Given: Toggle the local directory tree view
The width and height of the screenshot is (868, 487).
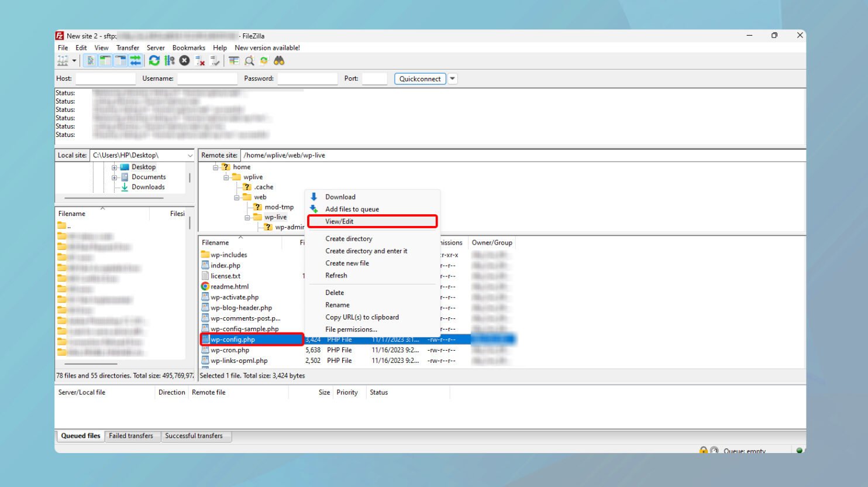Looking at the screenshot, I should 106,60.
